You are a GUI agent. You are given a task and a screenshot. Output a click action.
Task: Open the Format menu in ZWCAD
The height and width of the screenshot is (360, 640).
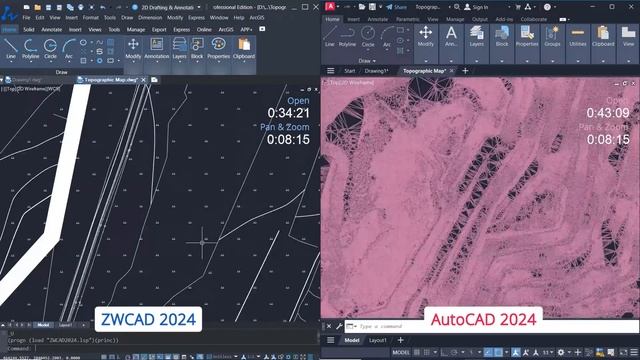90,18
